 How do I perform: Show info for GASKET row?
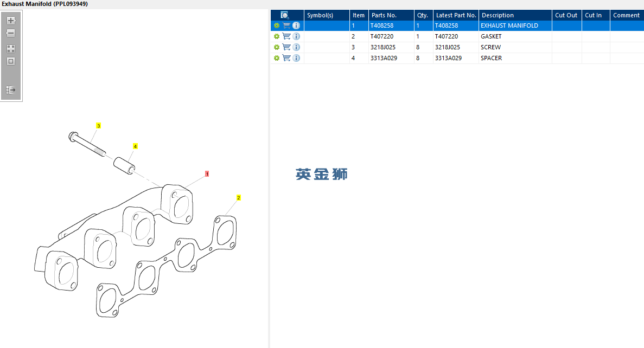296,36
